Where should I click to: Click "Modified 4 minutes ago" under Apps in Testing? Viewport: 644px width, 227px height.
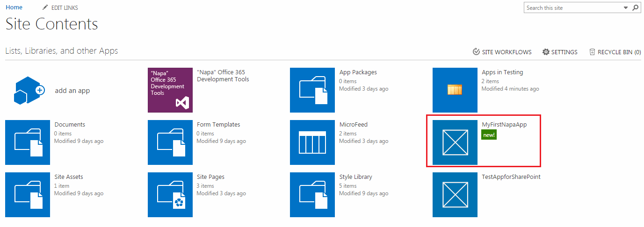[510, 89]
